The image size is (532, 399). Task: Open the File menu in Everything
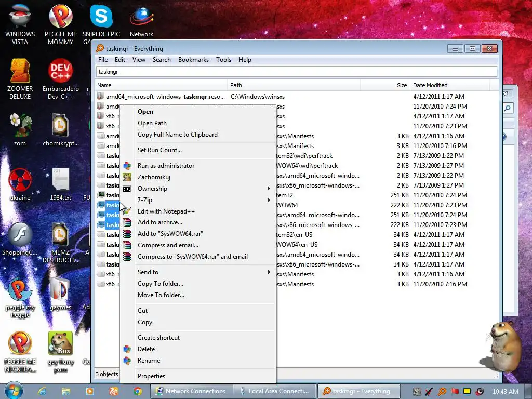[x=103, y=60]
